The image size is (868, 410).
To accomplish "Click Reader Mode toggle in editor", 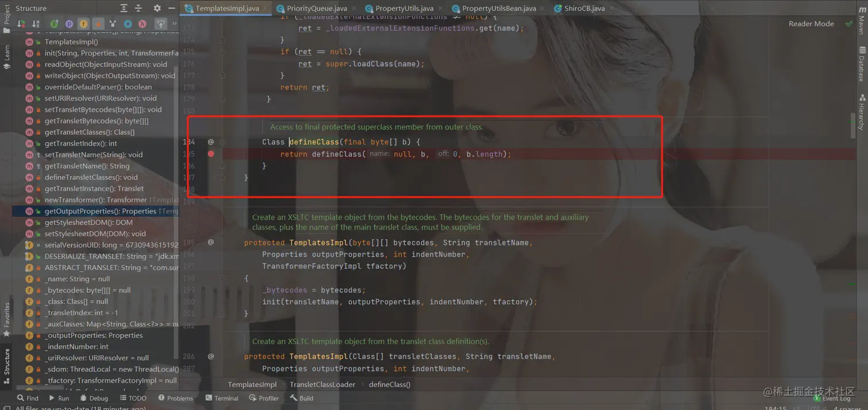I will tap(811, 24).
